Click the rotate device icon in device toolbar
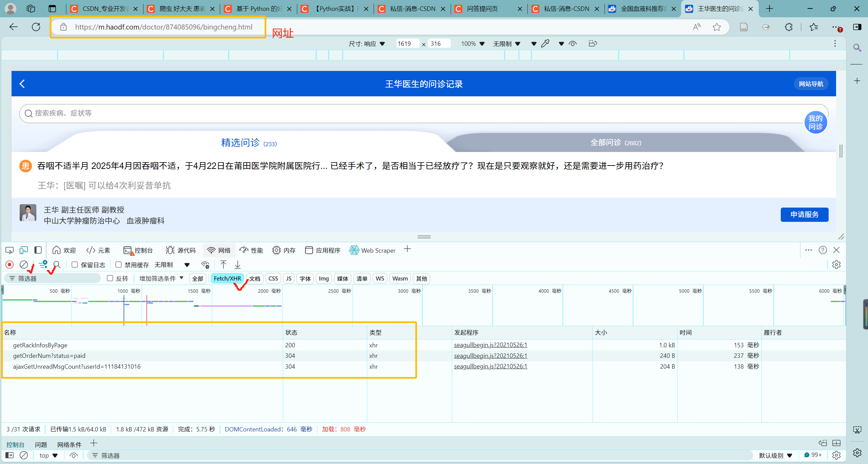The height and width of the screenshot is (464, 868). point(593,43)
